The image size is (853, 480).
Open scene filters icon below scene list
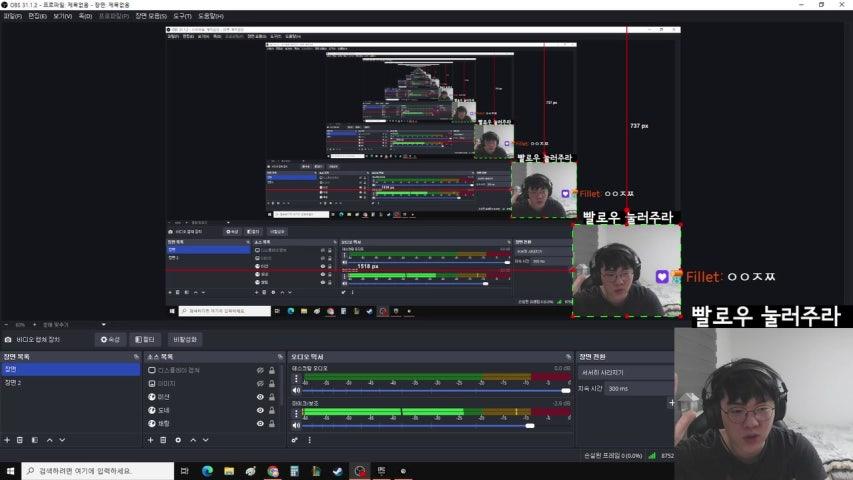[x=34, y=440]
